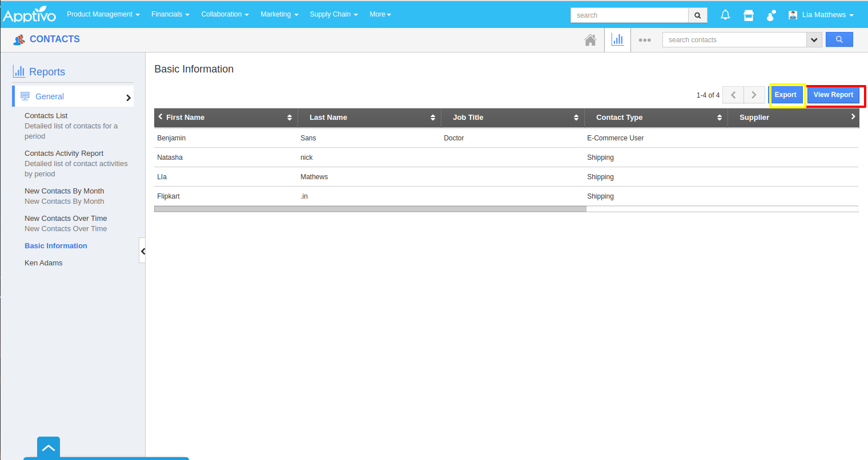868x460 pixels.
Task: Open the Financials menu
Action: click(x=170, y=14)
